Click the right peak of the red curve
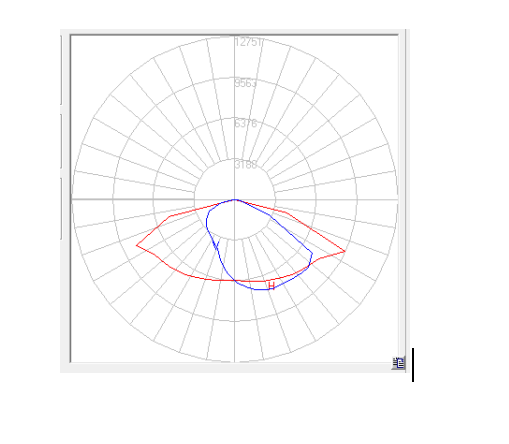 coord(345,251)
